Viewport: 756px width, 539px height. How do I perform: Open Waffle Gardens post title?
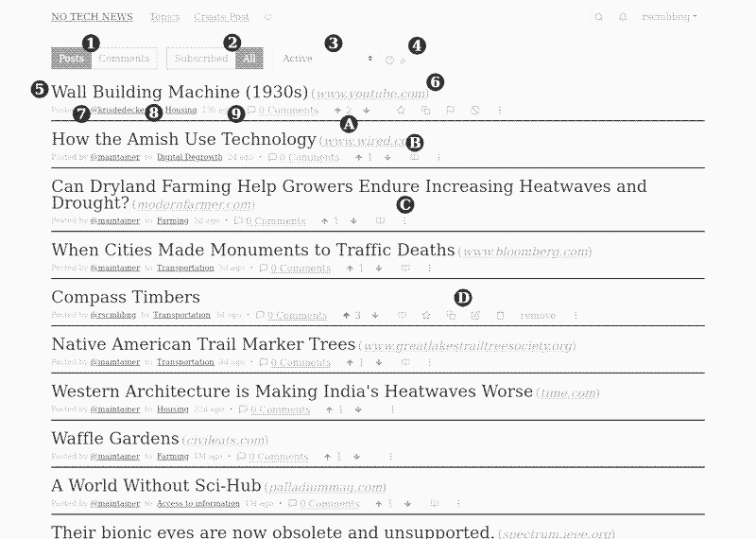coord(115,439)
